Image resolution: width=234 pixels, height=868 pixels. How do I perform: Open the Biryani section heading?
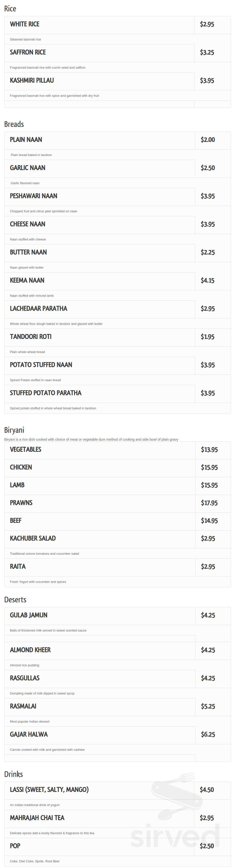pyautogui.click(x=14, y=430)
